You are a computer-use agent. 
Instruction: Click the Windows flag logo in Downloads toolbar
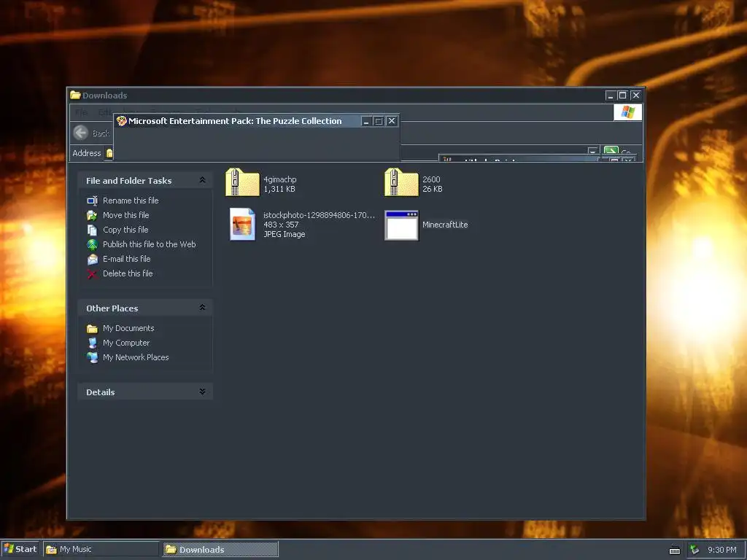pyautogui.click(x=628, y=112)
